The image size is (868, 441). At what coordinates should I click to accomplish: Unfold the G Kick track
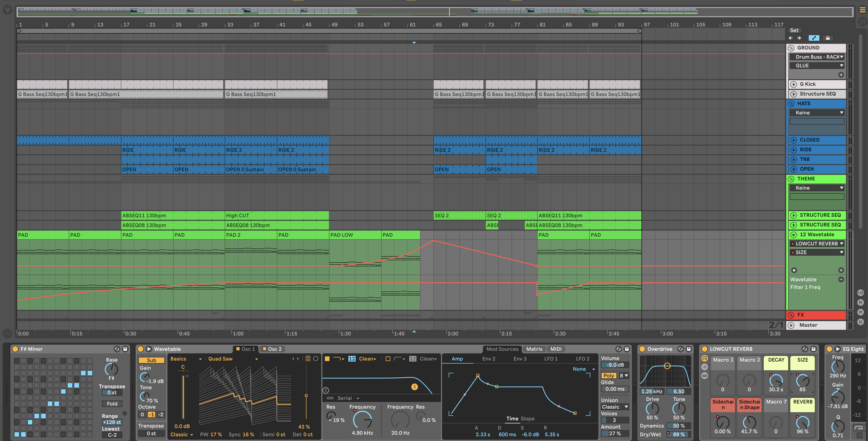point(794,84)
